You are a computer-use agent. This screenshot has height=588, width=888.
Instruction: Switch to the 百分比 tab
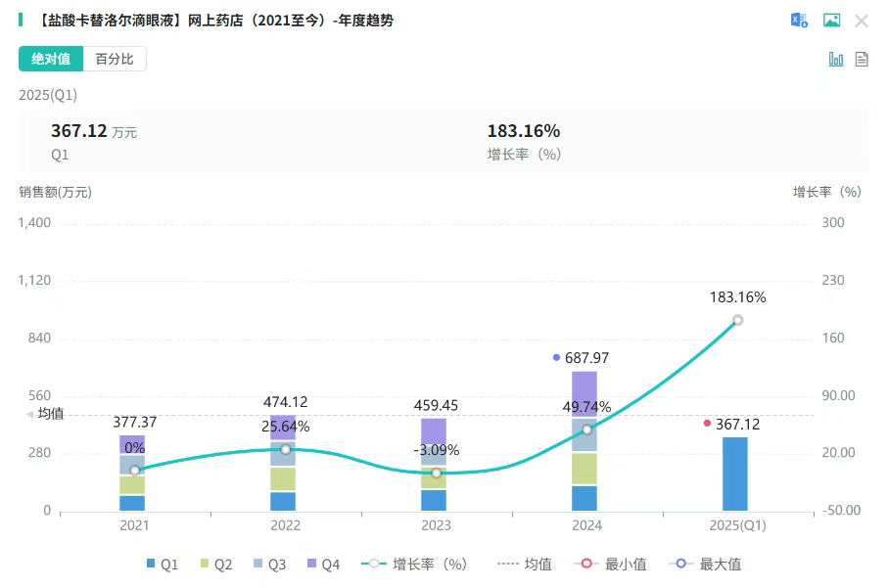click(x=115, y=59)
